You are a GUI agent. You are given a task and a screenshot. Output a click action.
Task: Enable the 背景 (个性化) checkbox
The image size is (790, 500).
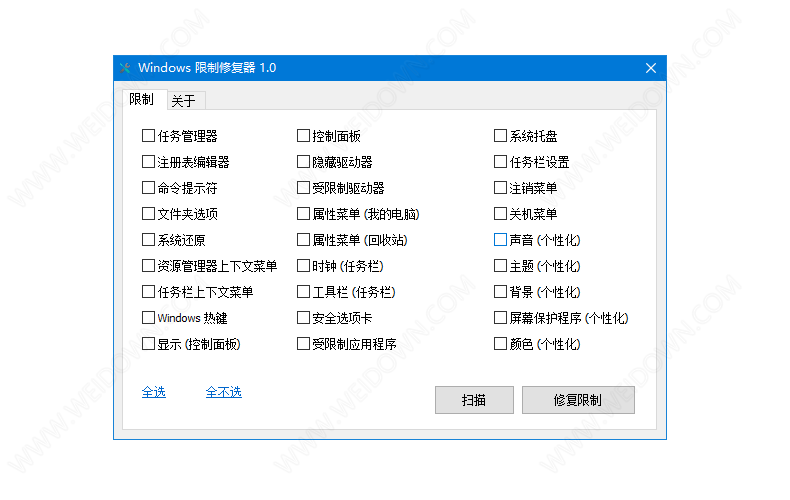(x=500, y=292)
